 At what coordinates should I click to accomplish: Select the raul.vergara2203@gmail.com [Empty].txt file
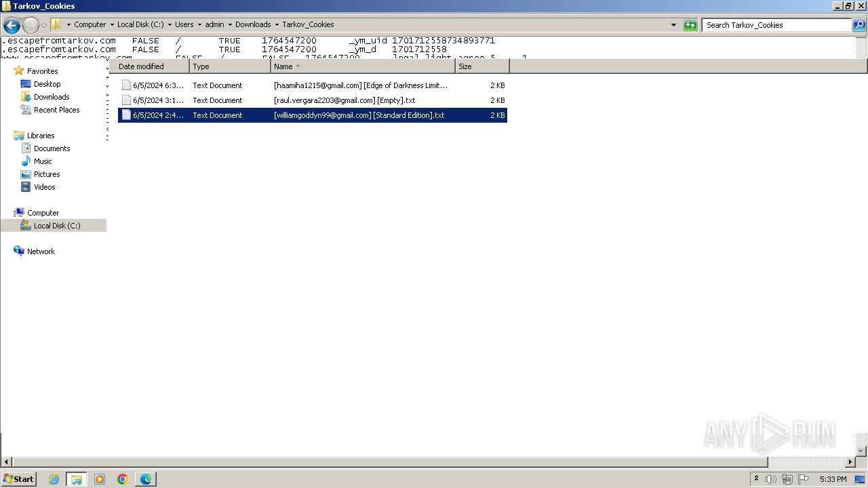click(x=313, y=100)
